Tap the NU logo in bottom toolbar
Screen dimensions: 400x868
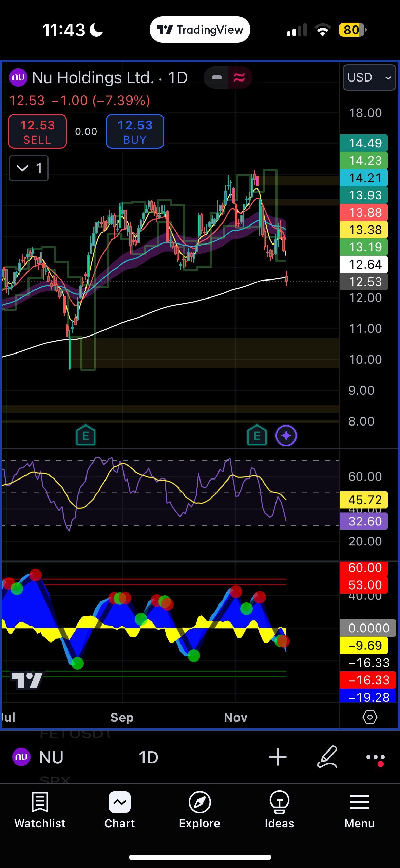21,757
